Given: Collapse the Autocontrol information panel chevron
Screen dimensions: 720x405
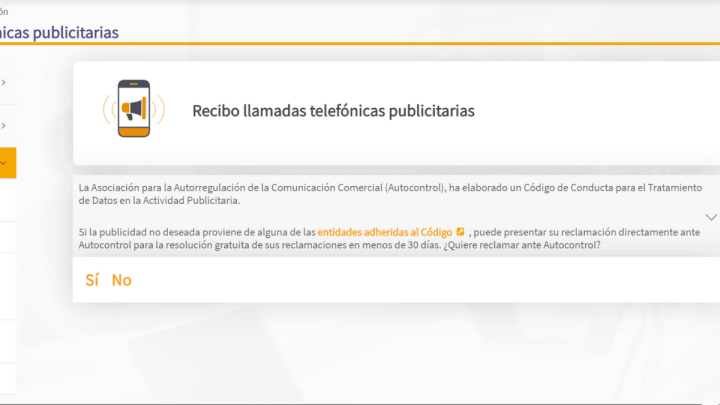Looking at the screenshot, I should click(711, 217).
